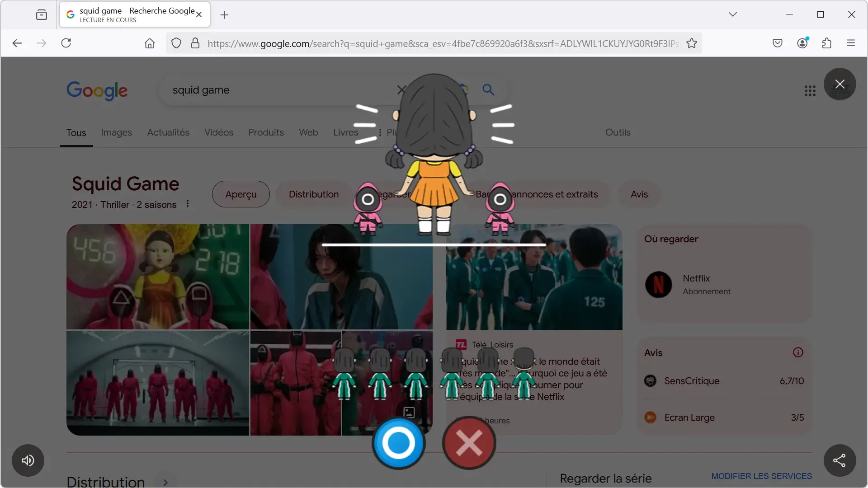List all tabs dropdown

point(733,14)
